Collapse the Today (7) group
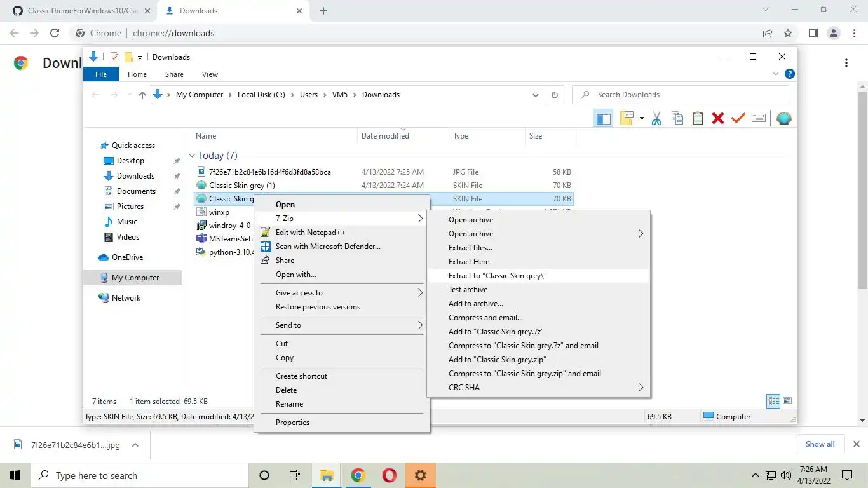Screen dimensions: 868x488 (x=192, y=156)
